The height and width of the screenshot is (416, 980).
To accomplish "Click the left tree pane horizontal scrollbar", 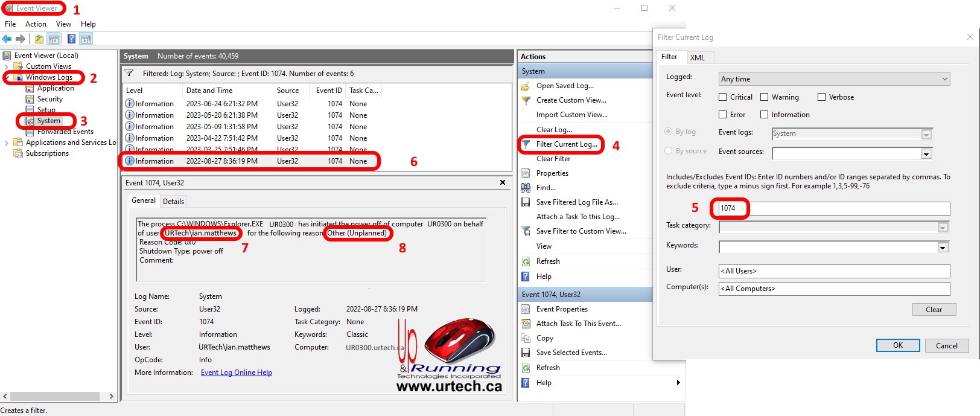I will (x=57, y=397).
